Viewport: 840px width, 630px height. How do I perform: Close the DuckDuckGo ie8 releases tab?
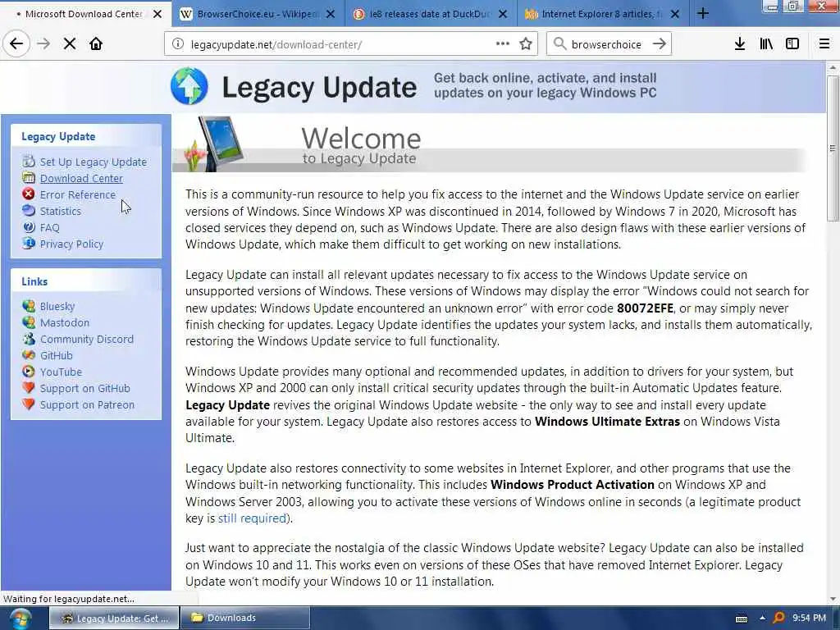click(x=503, y=14)
